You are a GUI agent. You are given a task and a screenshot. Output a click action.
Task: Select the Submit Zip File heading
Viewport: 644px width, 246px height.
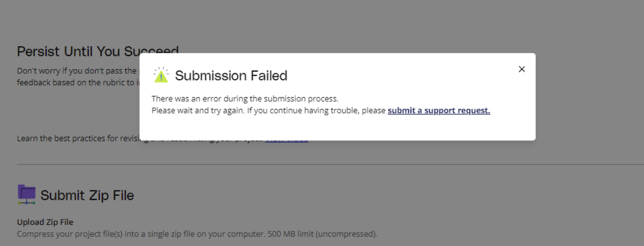[x=87, y=195]
